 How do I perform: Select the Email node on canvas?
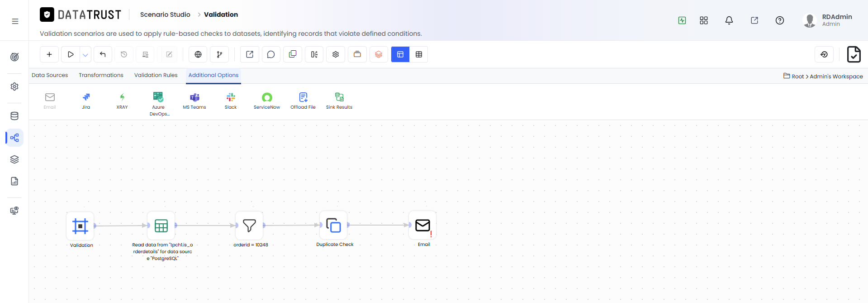422,225
